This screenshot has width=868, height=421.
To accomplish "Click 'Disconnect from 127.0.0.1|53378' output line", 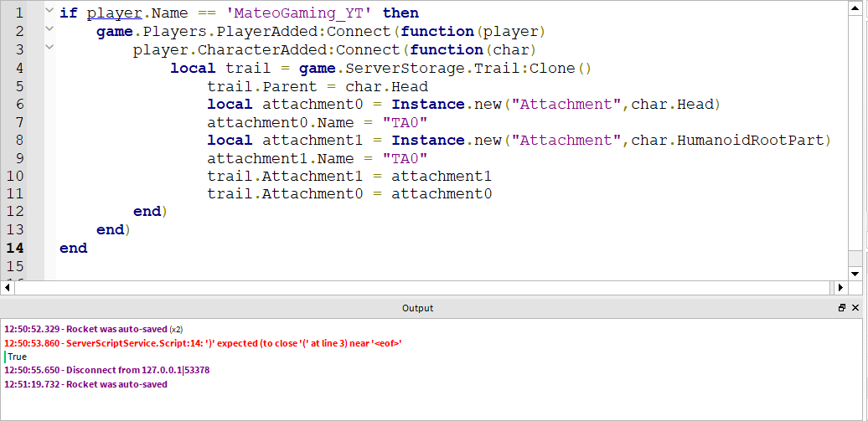I will [x=107, y=370].
